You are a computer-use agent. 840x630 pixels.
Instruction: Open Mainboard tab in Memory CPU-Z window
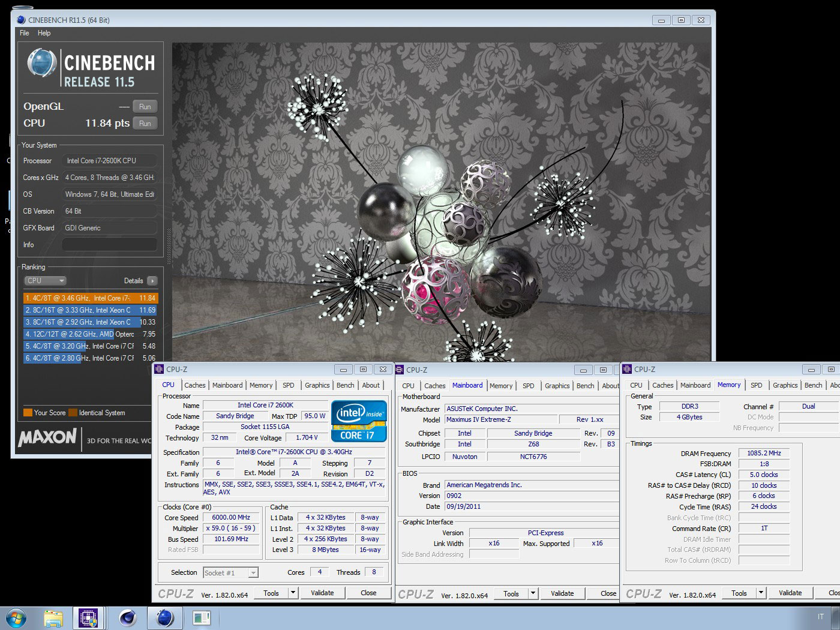coord(695,385)
